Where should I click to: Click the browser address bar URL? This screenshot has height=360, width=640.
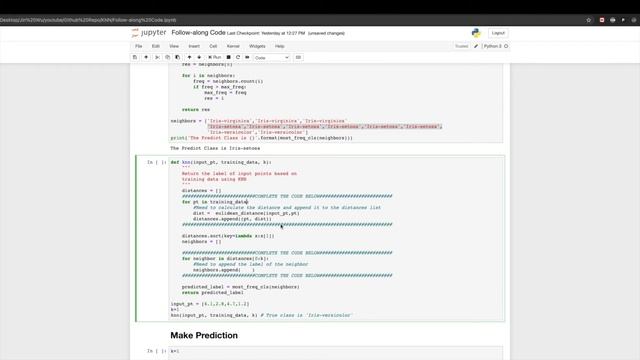pos(88,20)
